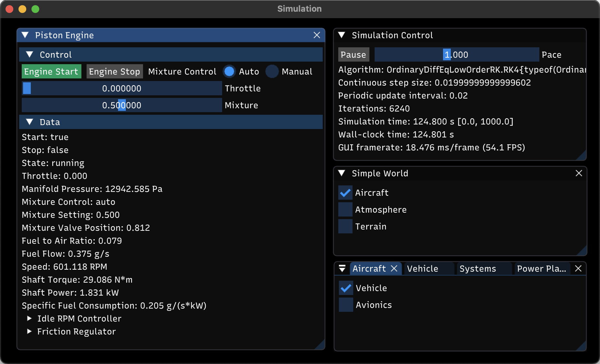This screenshot has width=600, height=364.
Task: Select Manual mixture control radio button
Action: click(x=272, y=72)
